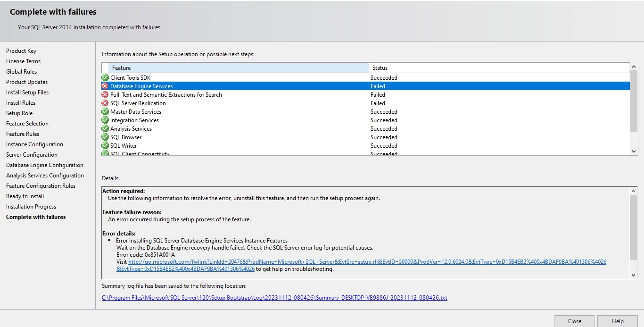The image size is (644, 327).
Task: Select the Database Engine Configuration step
Action: click(45, 165)
